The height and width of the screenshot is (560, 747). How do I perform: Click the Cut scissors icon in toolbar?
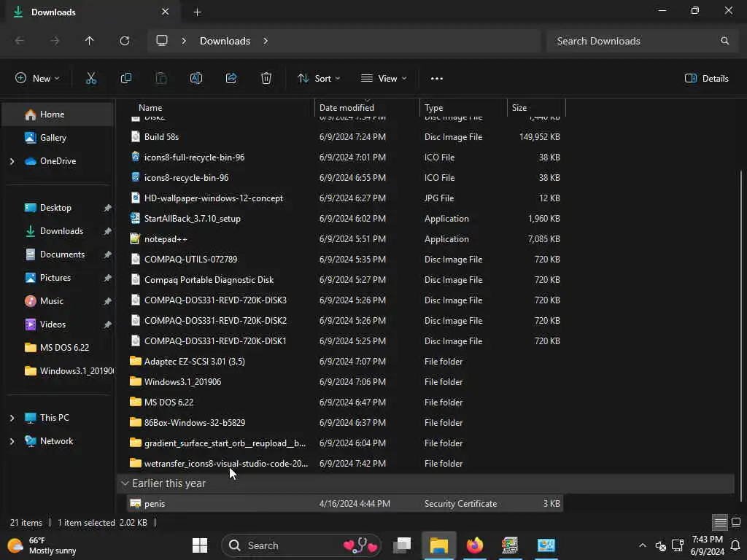(x=91, y=79)
